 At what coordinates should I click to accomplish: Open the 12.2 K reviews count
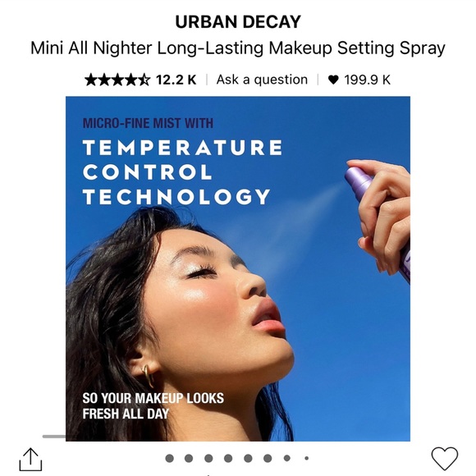click(x=176, y=80)
